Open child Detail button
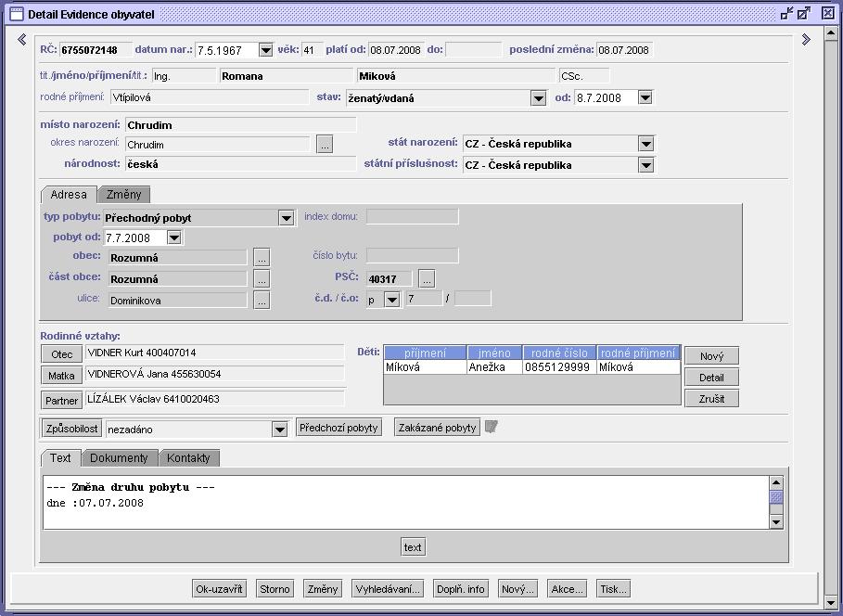Image resolution: width=843 pixels, height=616 pixels. click(712, 378)
